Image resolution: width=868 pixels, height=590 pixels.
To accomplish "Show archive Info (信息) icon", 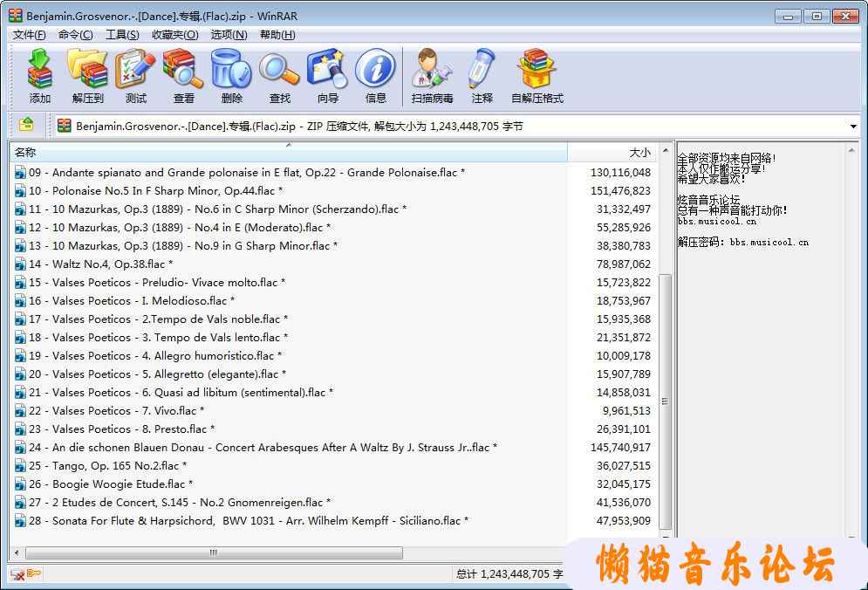I will point(375,75).
